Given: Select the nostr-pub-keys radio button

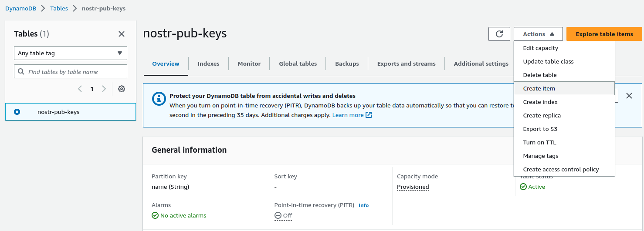Looking at the screenshot, I should pyautogui.click(x=17, y=112).
